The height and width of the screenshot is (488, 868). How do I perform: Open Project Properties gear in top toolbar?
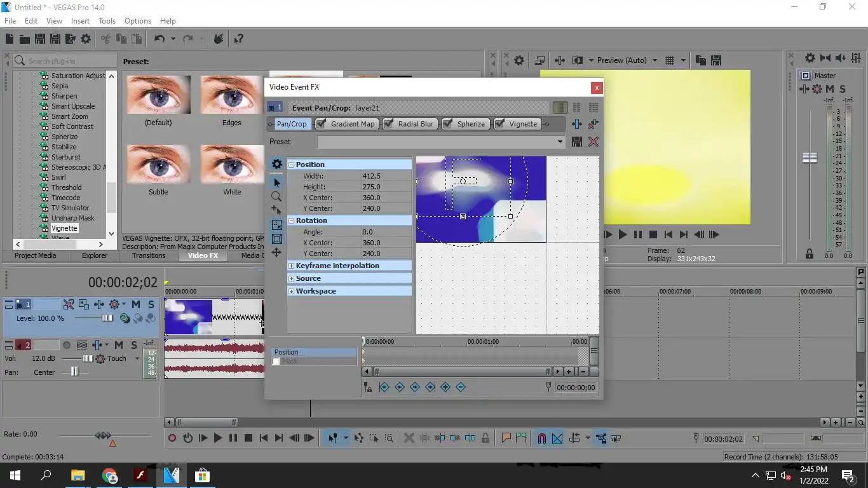point(86,39)
